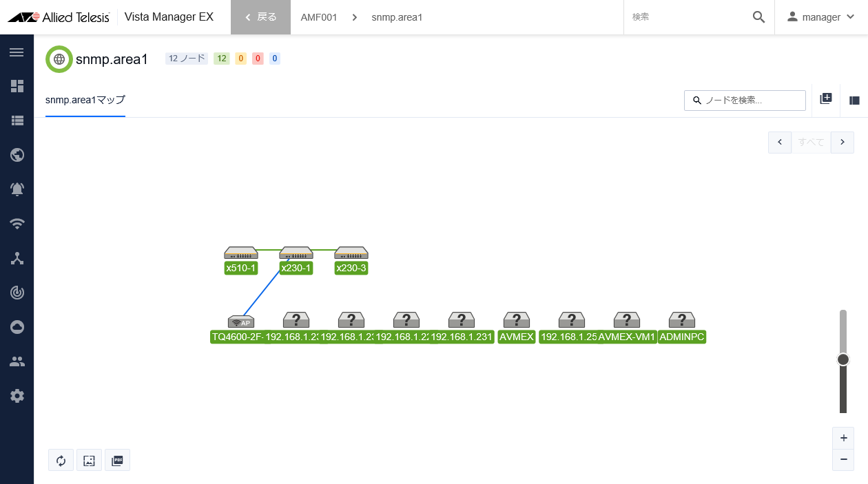Click the すべて show-all button

tap(811, 143)
